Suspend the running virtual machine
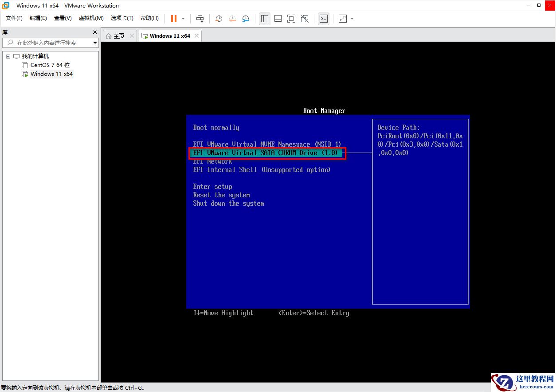556x392 pixels. click(x=173, y=19)
